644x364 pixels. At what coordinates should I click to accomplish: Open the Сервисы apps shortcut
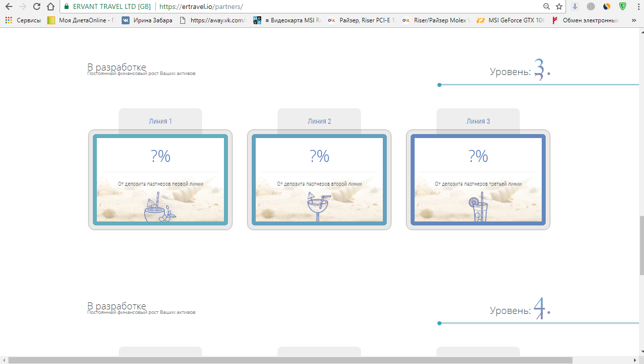(23, 20)
